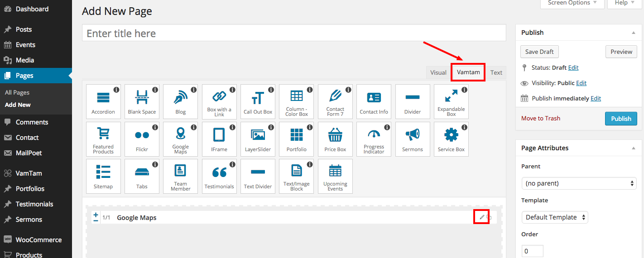Insert the Featured Products element
This screenshot has width=644, height=258.
click(103, 139)
